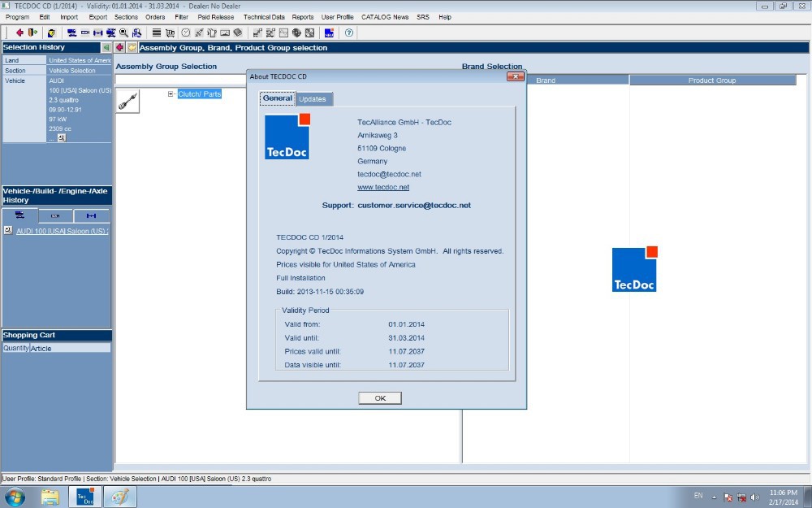This screenshot has width=812, height=508.
Task: Click the vehicle history tab icon
Action: tap(19, 215)
